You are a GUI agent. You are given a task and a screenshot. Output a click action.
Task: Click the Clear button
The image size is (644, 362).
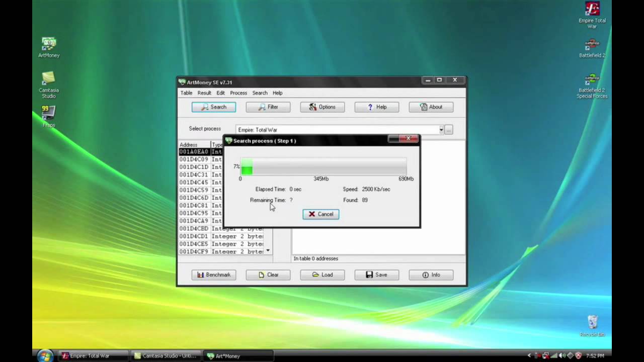tap(268, 275)
